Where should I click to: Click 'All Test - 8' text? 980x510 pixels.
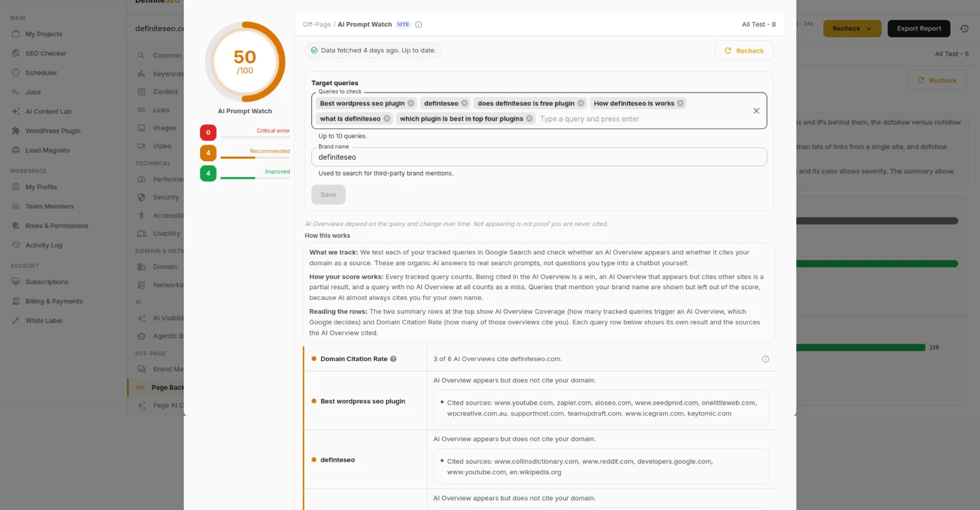759,24
